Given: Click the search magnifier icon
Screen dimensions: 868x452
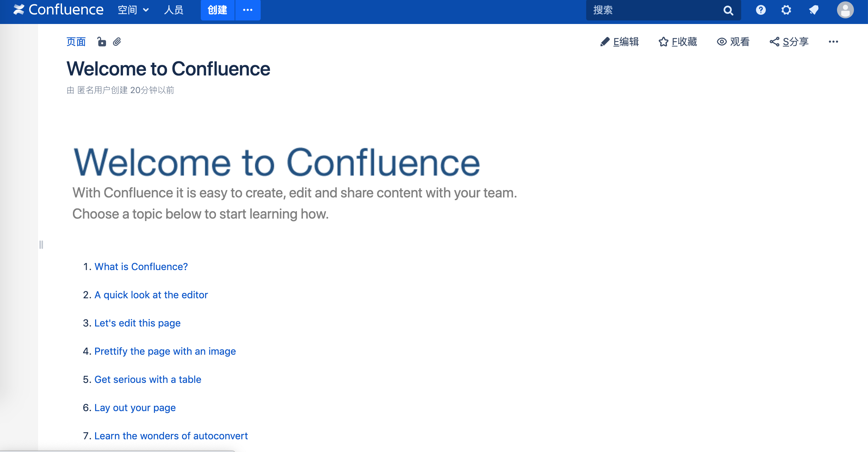Looking at the screenshot, I should point(728,11).
